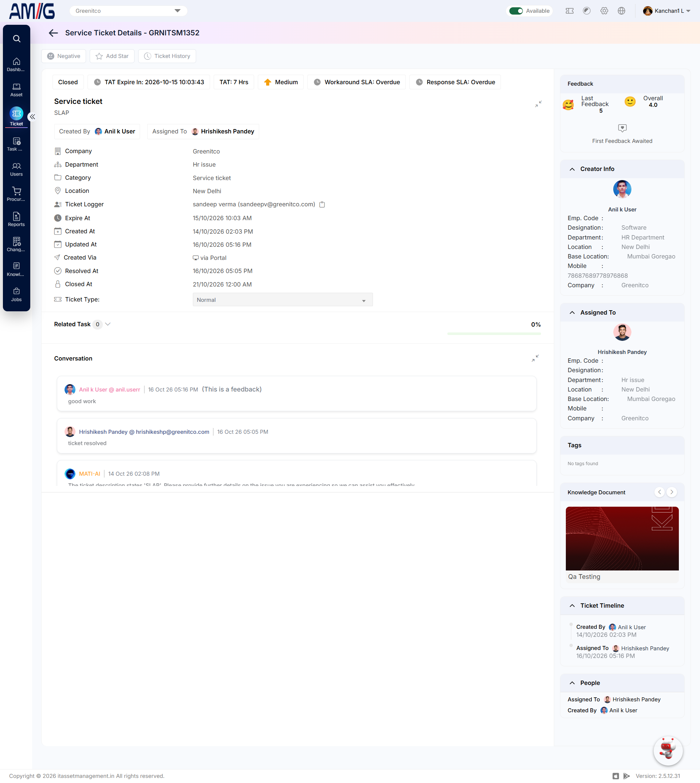This screenshot has width=700, height=783.
Task: Collapse the People section
Action: (x=572, y=683)
